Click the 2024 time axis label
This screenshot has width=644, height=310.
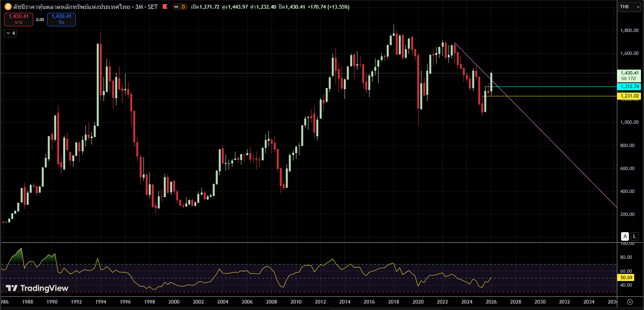[x=467, y=302]
